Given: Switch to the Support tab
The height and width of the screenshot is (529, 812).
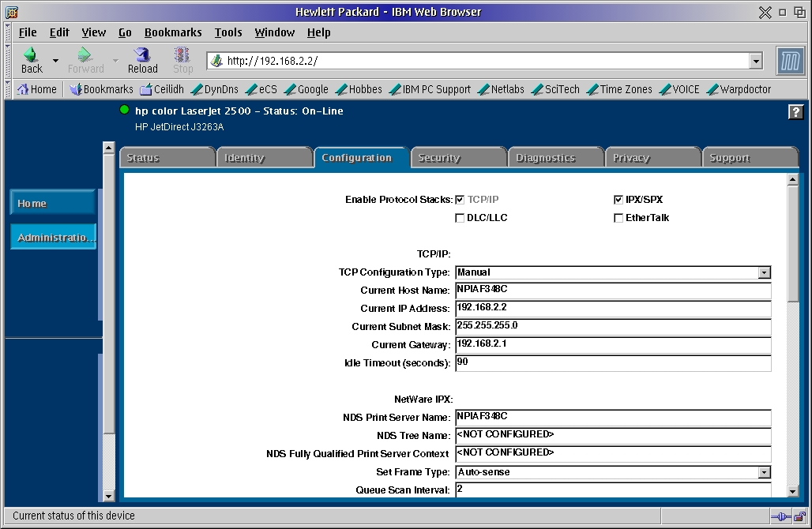Looking at the screenshot, I should pyautogui.click(x=750, y=157).
